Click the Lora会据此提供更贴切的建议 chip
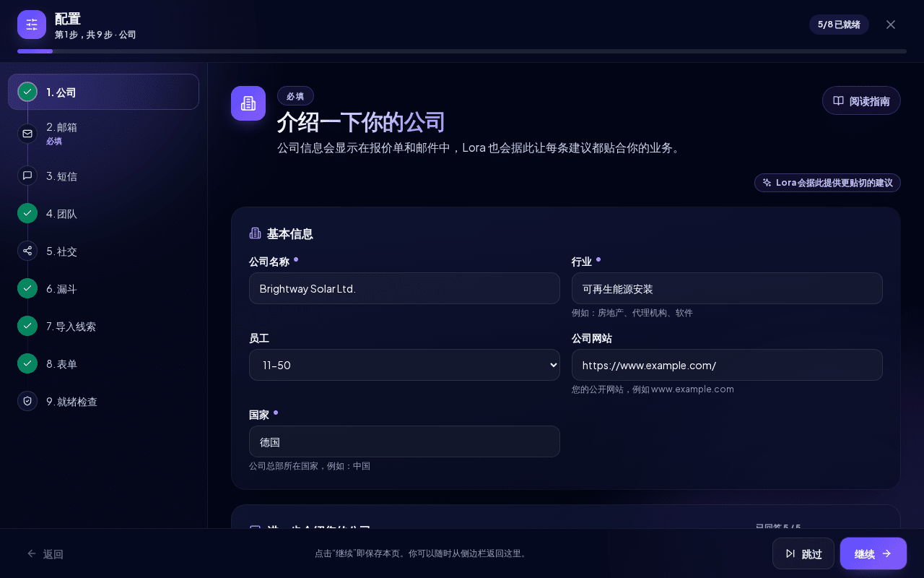 point(827,183)
